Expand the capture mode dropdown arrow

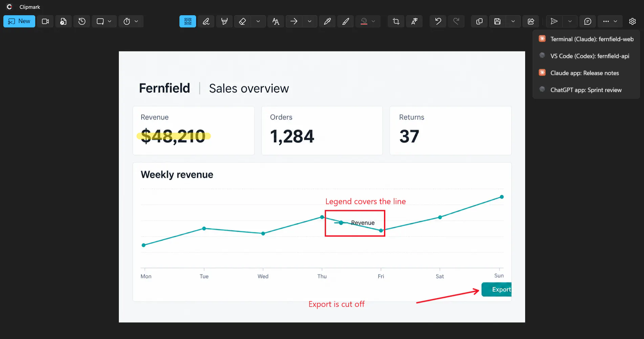[110, 21]
